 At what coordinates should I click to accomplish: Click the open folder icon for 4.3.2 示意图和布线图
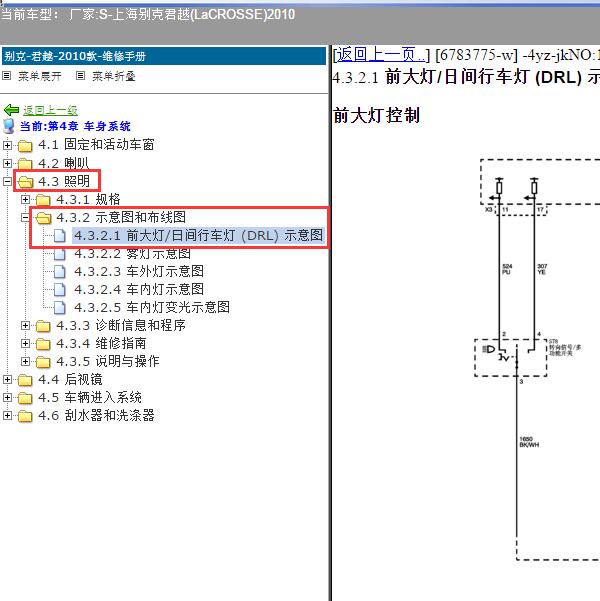click(x=43, y=218)
